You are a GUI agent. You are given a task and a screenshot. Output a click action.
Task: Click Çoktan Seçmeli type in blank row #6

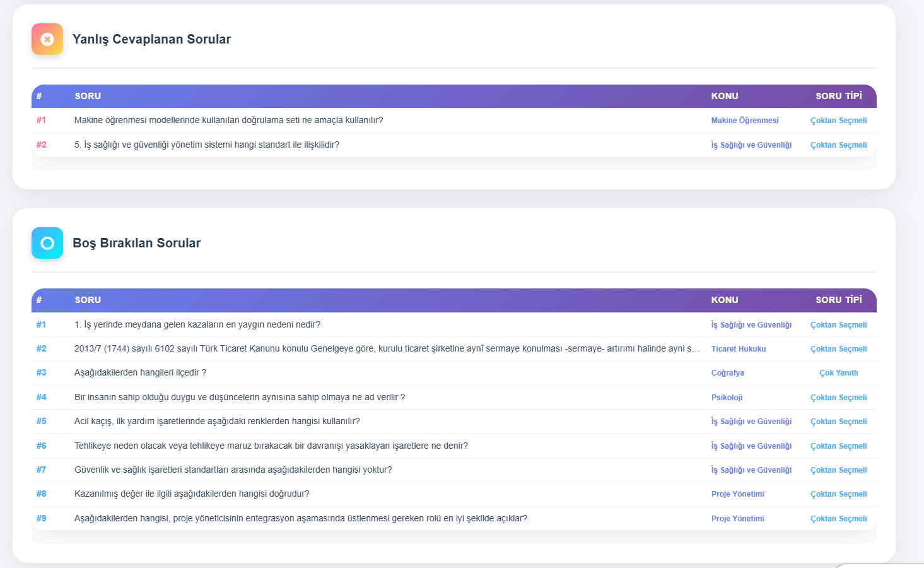[838, 446]
